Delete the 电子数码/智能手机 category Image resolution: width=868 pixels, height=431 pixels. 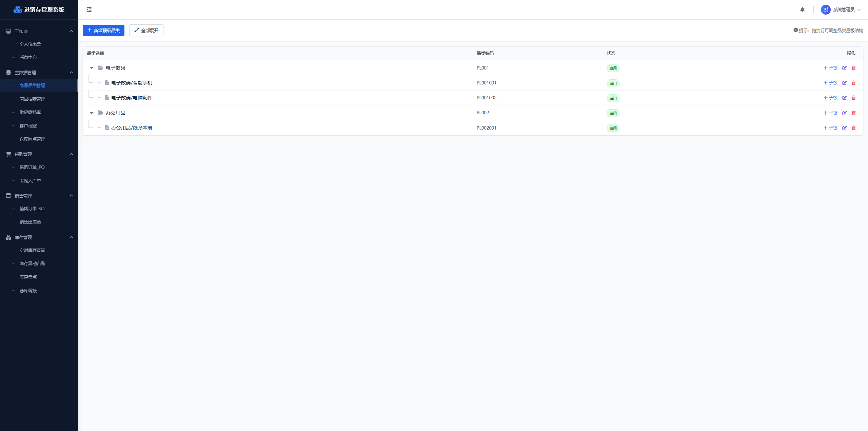(x=854, y=83)
